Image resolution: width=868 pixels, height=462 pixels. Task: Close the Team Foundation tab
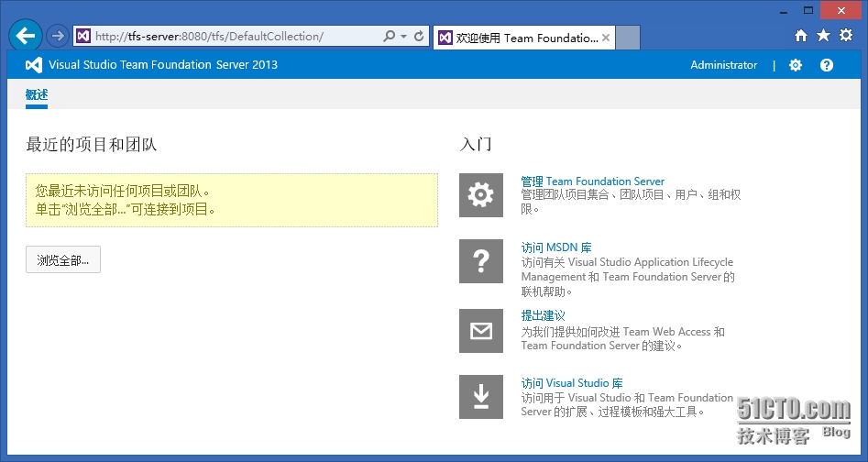[606, 38]
